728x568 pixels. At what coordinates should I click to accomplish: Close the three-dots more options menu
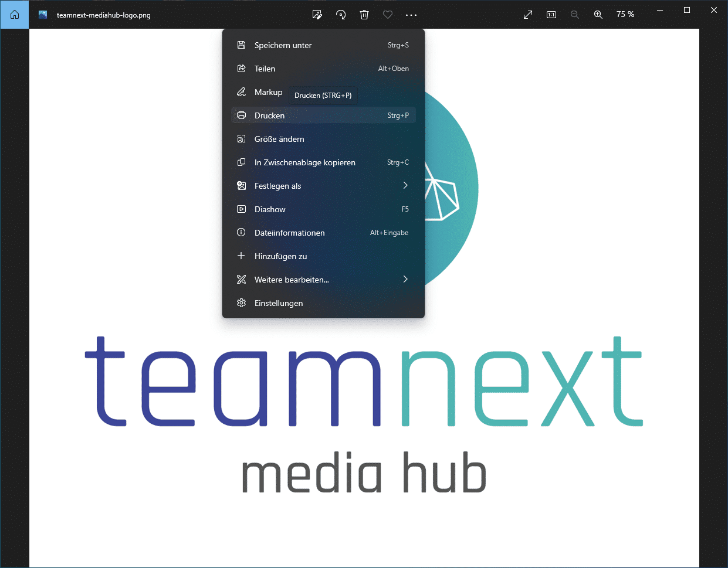[411, 15]
